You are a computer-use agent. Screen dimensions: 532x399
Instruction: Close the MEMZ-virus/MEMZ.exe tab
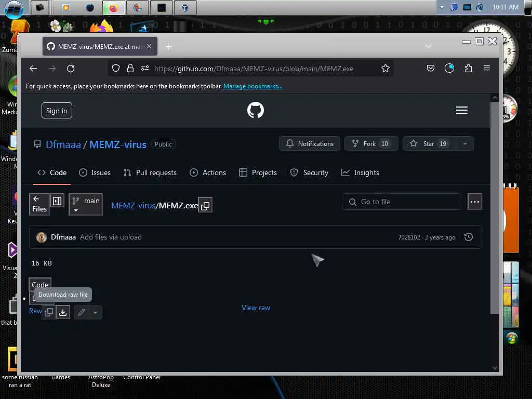tap(149, 46)
